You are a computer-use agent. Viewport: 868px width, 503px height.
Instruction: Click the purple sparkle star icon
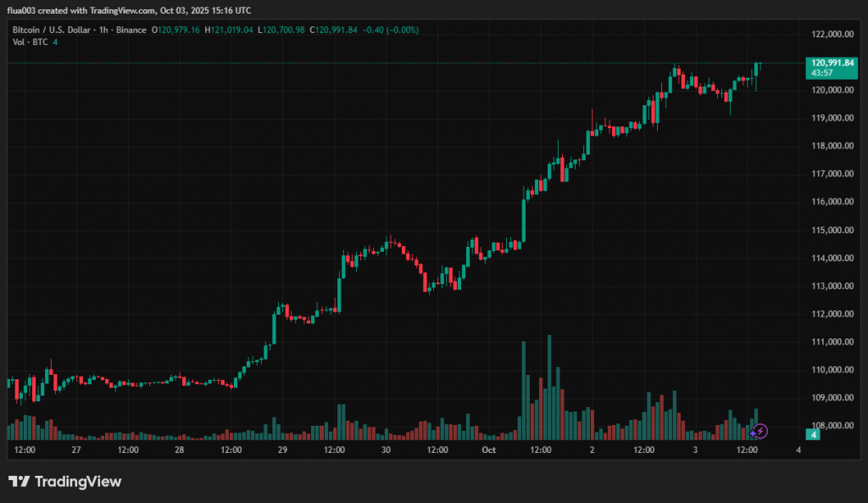coord(754,433)
